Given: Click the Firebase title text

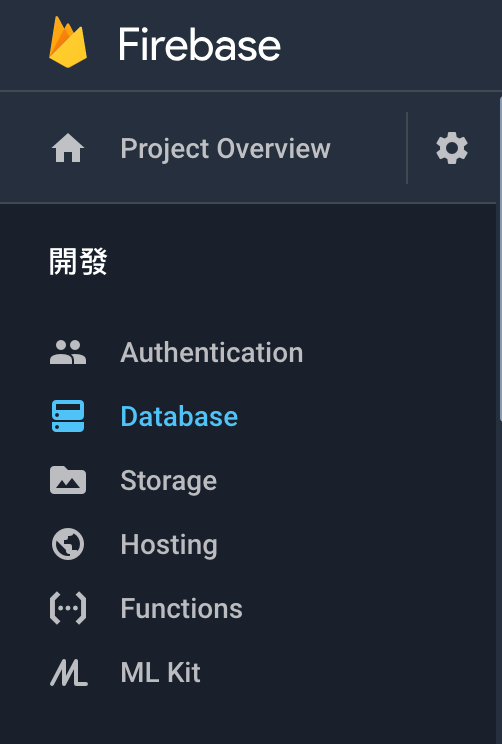Looking at the screenshot, I should (199, 44).
